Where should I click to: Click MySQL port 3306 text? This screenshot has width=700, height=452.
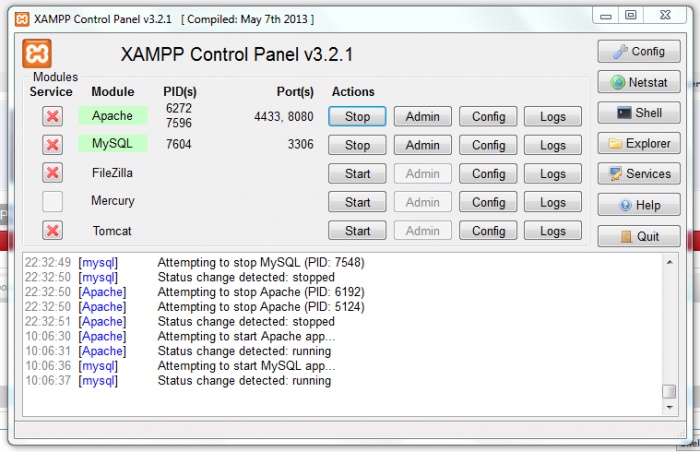tap(300, 144)
